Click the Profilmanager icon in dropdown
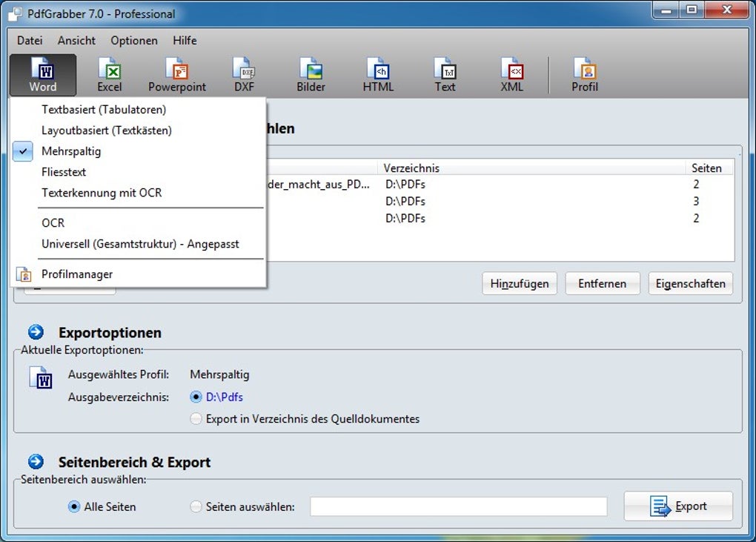Image resolution: width=756 pixels, height=542 pixels. pyautogui.click(x=24, y=274)
